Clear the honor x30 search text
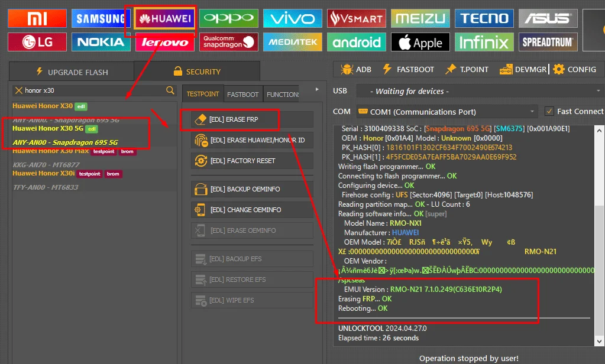 (18, 90)
